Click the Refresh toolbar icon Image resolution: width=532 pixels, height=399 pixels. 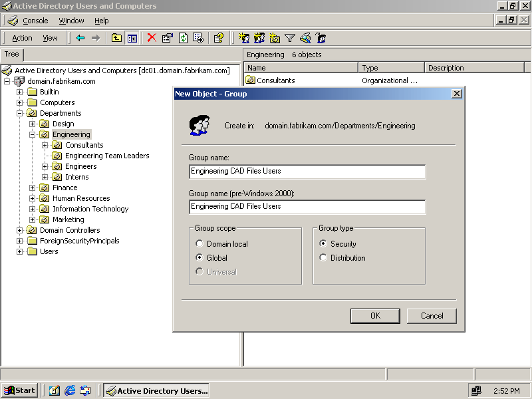coord(183,38)
